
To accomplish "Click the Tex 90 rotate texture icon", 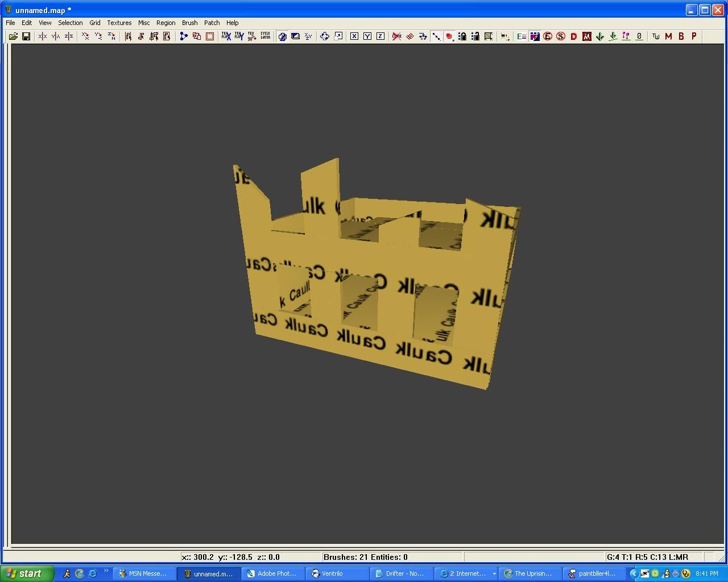I will pyautogui.click(x=252, y=36).
